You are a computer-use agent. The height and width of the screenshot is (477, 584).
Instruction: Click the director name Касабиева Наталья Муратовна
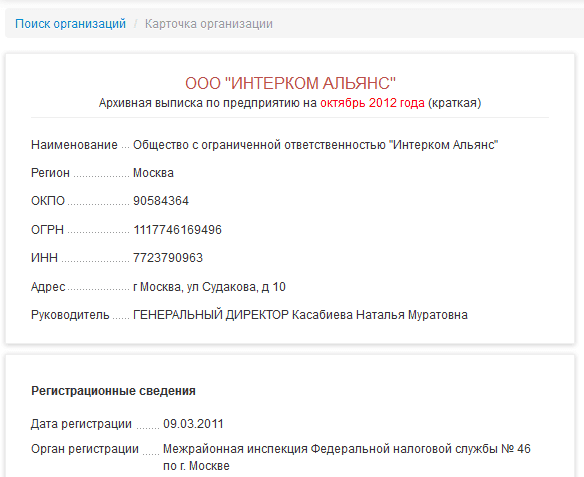click(x=380, y=315)
